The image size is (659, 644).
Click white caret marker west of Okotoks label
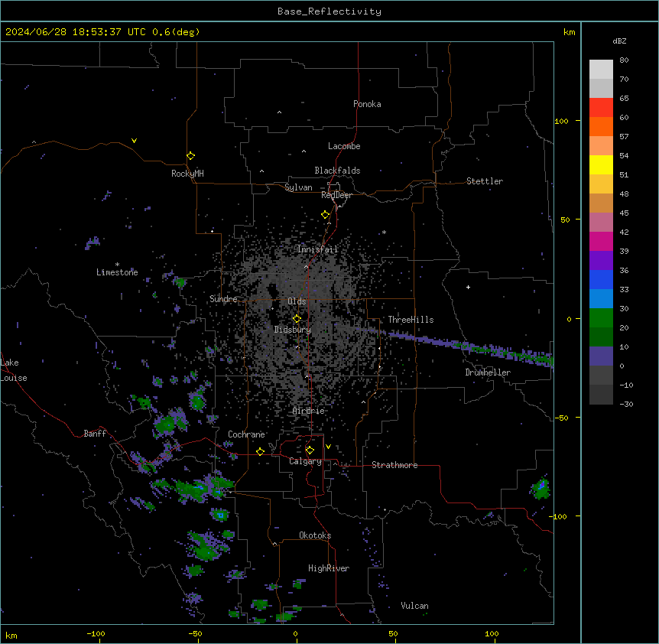[274, 544]
